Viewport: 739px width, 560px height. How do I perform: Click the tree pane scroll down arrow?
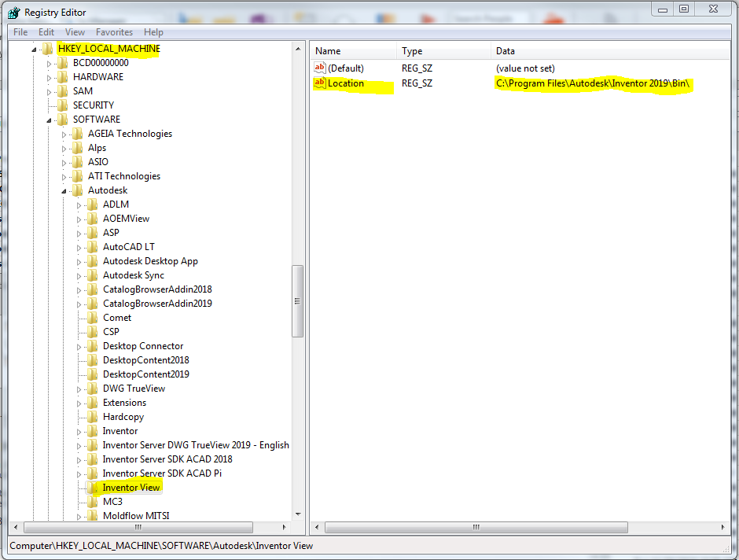click(x=298, y=514)
